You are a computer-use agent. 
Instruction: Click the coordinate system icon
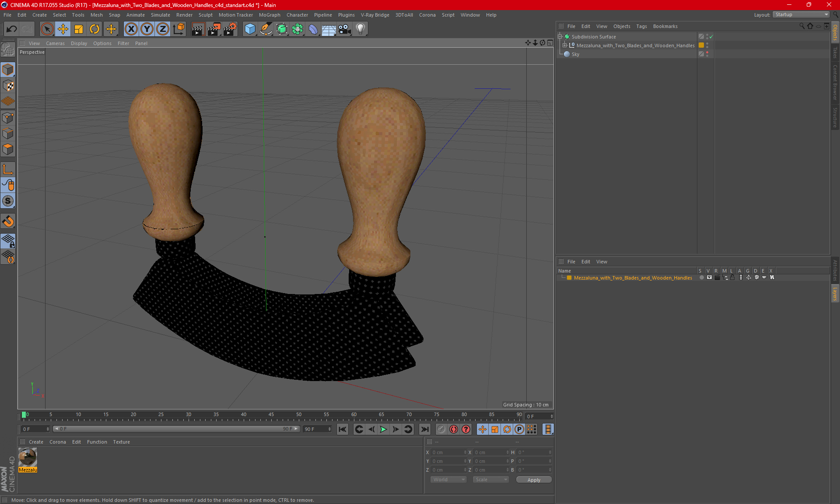point(178,29)
